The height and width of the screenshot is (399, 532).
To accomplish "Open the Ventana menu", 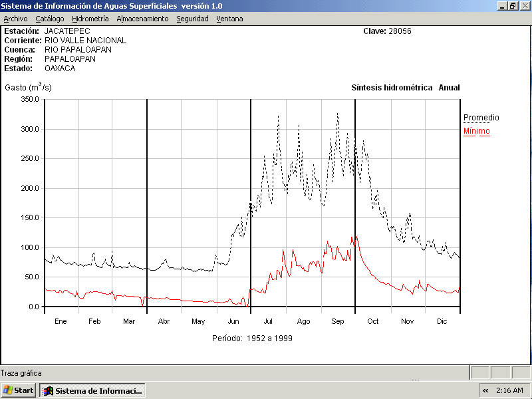I will [x=229, y=19].
